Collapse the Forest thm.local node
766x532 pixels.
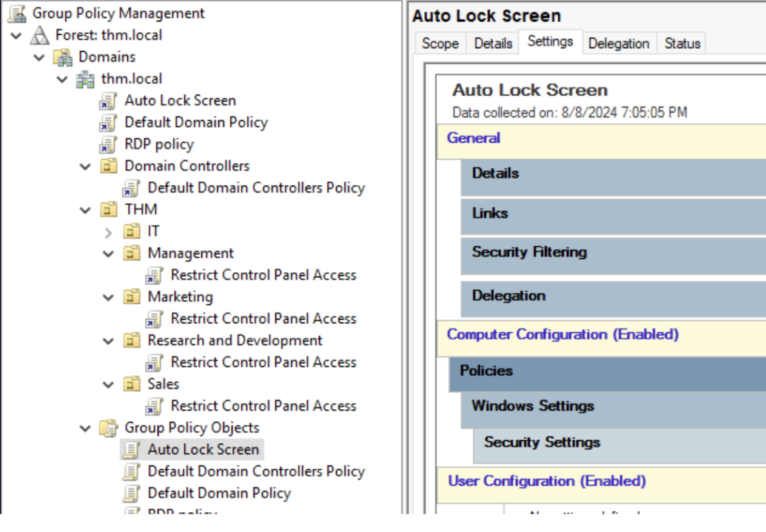pyautogui.click(x=16, y=36)
